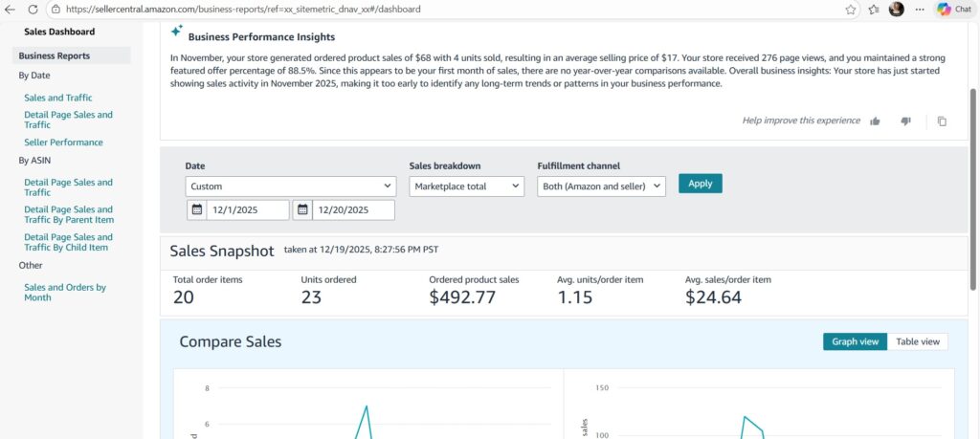Open the end date calendar icon
This screenshot has width=980, height=439.
[x=302, y=209]
